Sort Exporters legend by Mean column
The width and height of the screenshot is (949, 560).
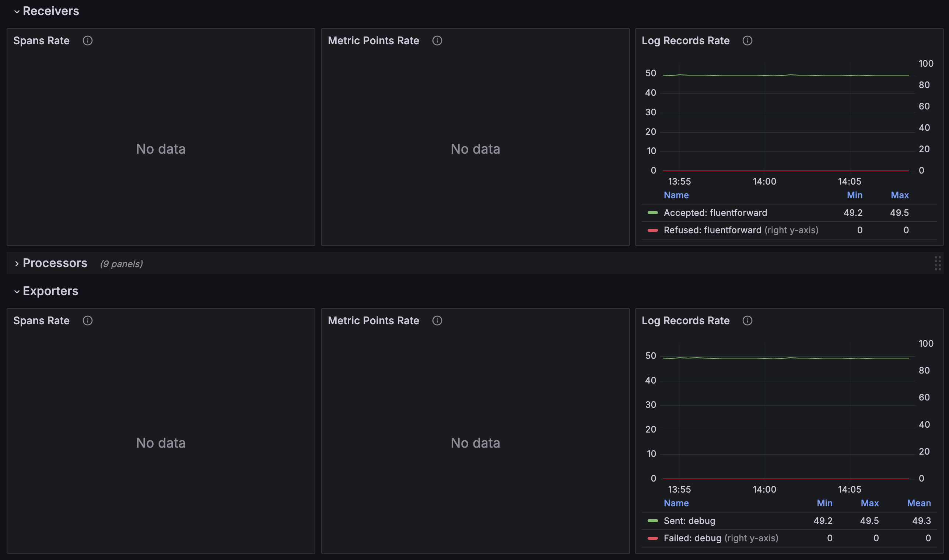coord(918,503)
